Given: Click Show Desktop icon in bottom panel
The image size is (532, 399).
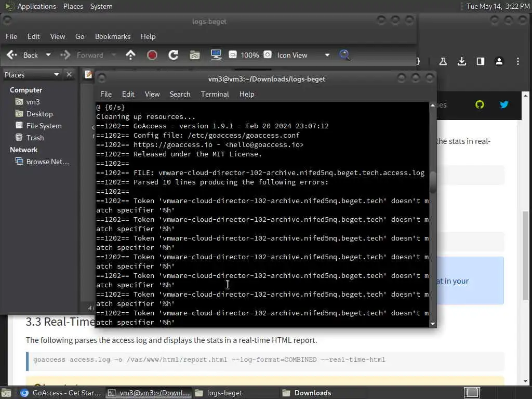Looking at the screenshot, I should (6, 393).
